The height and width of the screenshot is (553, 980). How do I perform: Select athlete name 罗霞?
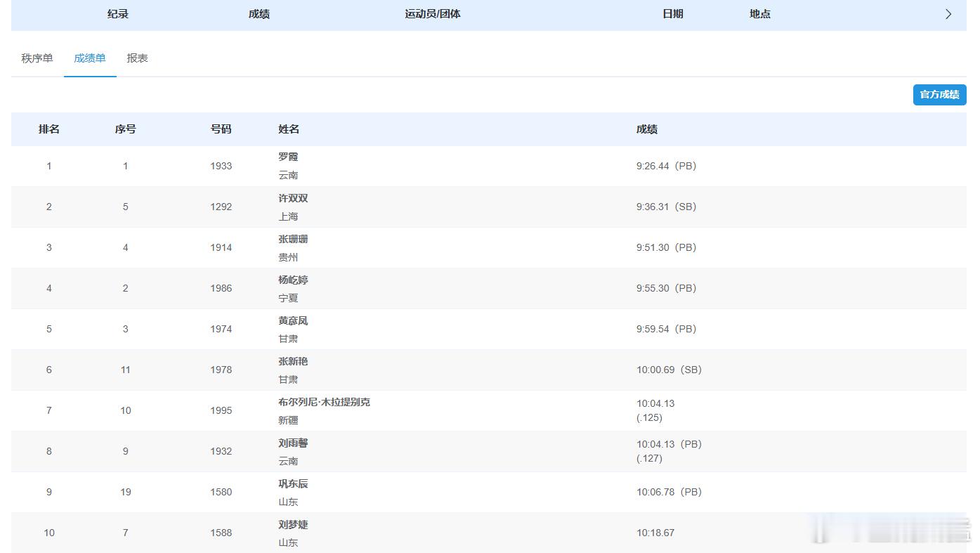(288, 157)
